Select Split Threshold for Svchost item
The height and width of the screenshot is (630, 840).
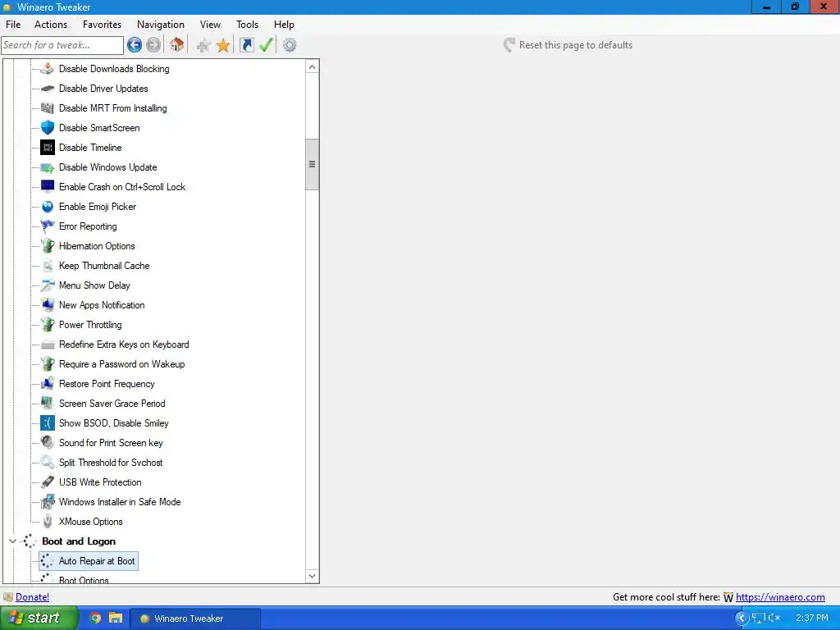pos(111,463)
